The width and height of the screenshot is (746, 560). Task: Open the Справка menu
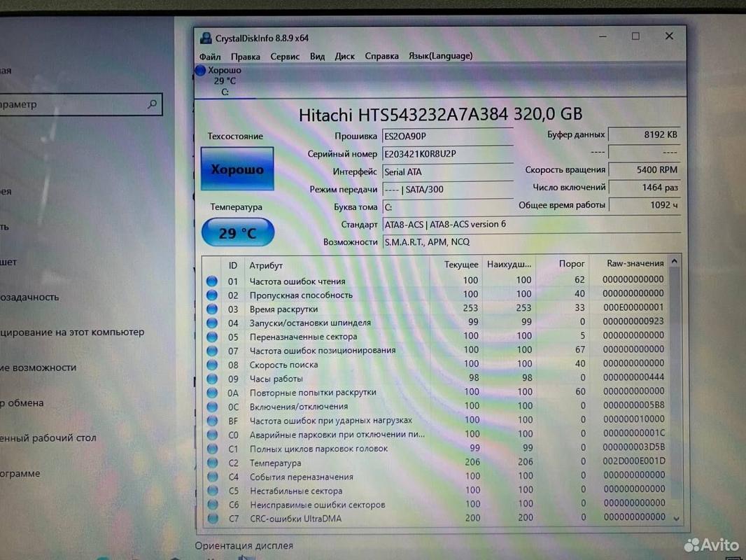[x=381, y=56]
